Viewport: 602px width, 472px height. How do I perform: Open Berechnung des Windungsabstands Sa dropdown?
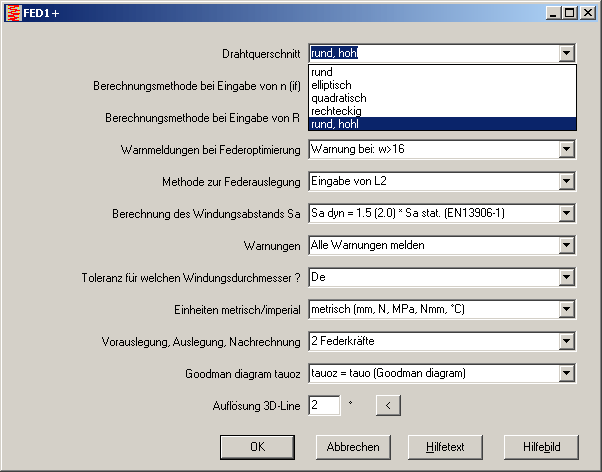point(567,213)
